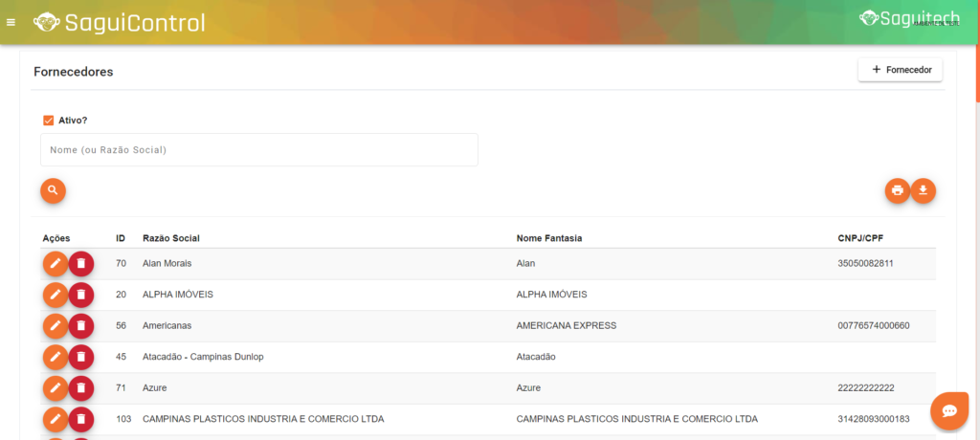Open the hamburger navigation menu
The width and height of the screenshot is (980, 440).
click(11, 22)
